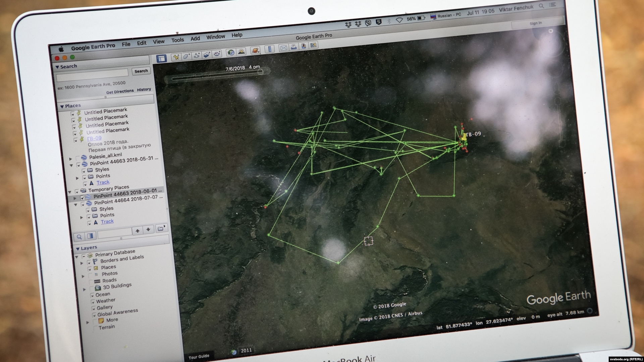Toggle the sunlight across landscape icon
Screen dimensions: 644x362
(241, 52)
